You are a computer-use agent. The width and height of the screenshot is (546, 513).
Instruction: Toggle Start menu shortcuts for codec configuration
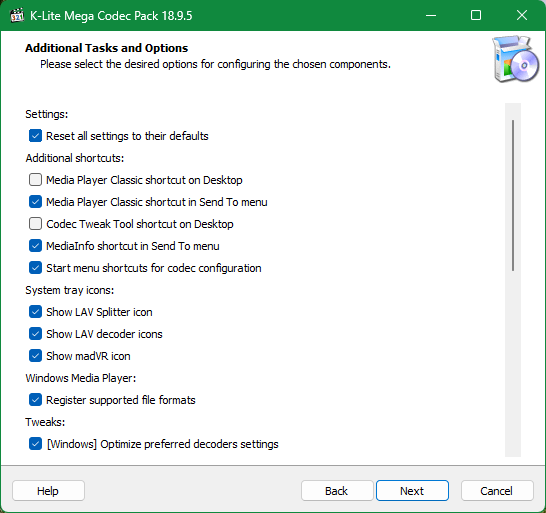[35, 267]
